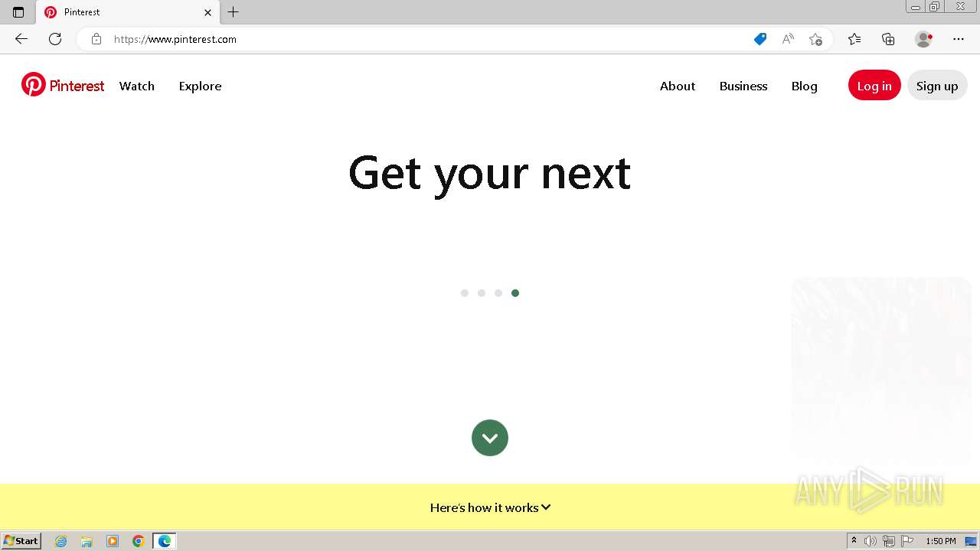Click the browser back arrow
The width and height of the screenshot is (980, 551).
tap(21, 39)
